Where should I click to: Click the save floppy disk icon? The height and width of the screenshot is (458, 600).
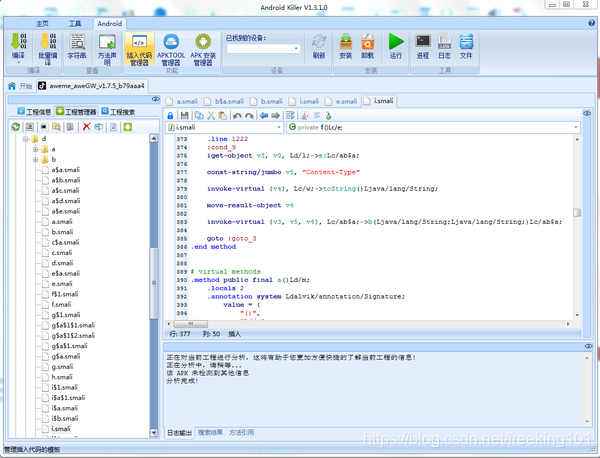tap(184, 115)
